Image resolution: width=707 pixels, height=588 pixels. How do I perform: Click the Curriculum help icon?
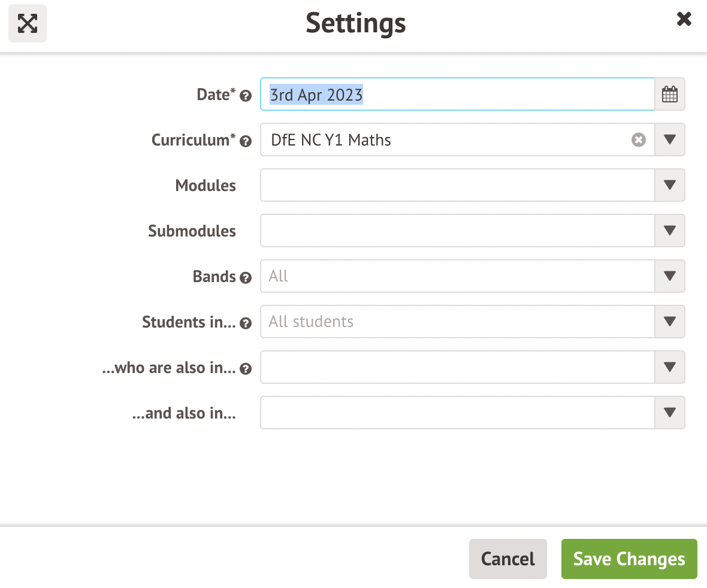pyautogui.click(x=246, y=141)
